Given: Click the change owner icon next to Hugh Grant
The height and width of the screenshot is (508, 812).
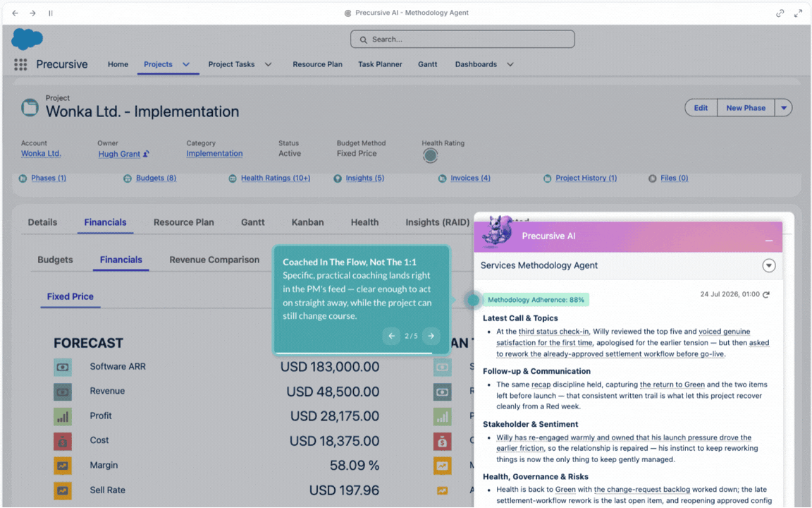Looking at the screenshot, I should (x=146, y=154).
